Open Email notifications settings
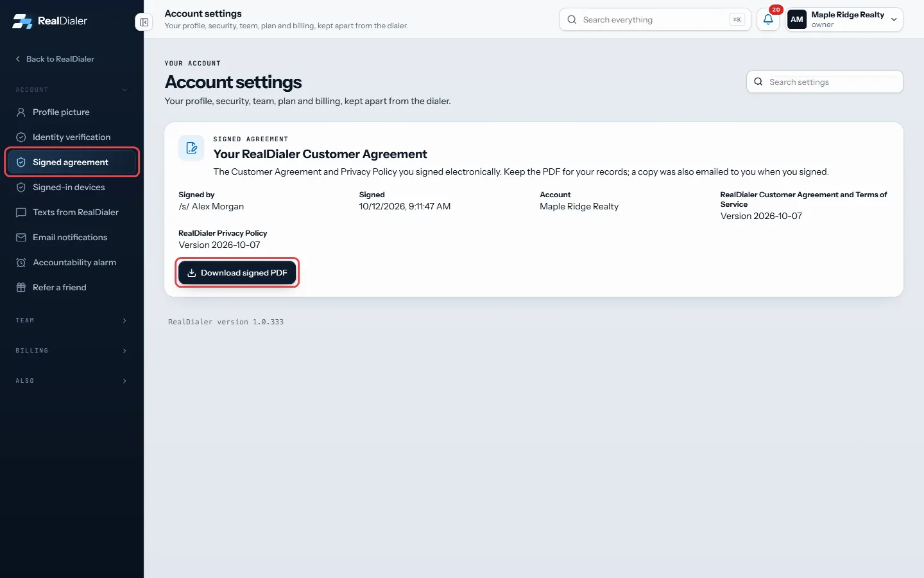The width and height of the screenshot is (924, 578). click(72, 238)
